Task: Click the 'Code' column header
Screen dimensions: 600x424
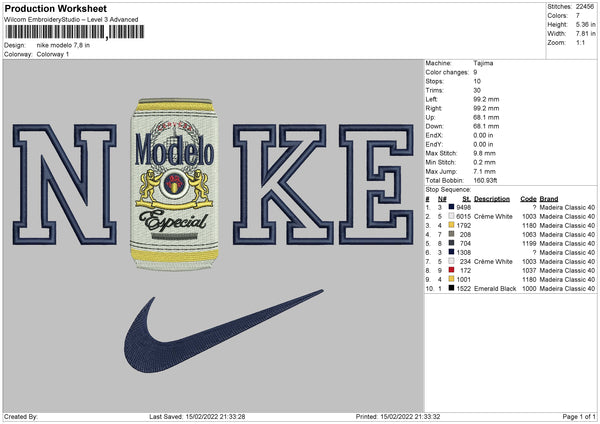Action: pos(528,199)
